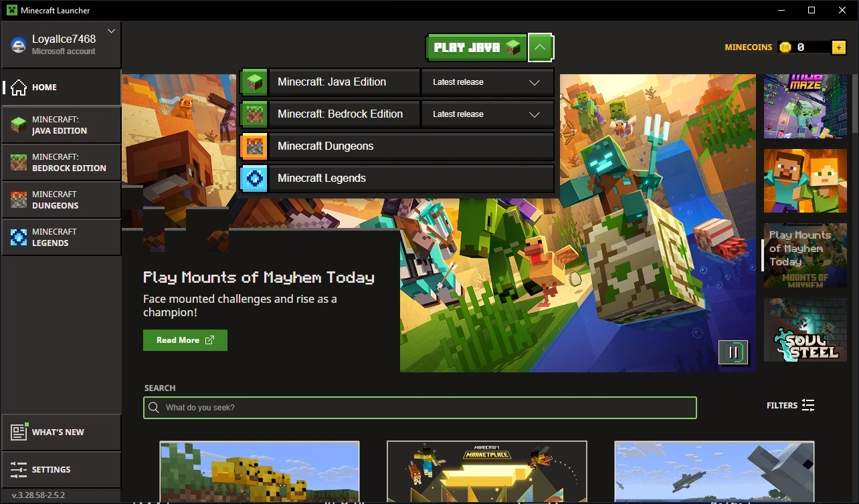Viewport: 859px width, 504px height.
Task: Click the 'What do you seek?' search field
Action: tap(420, 408)
